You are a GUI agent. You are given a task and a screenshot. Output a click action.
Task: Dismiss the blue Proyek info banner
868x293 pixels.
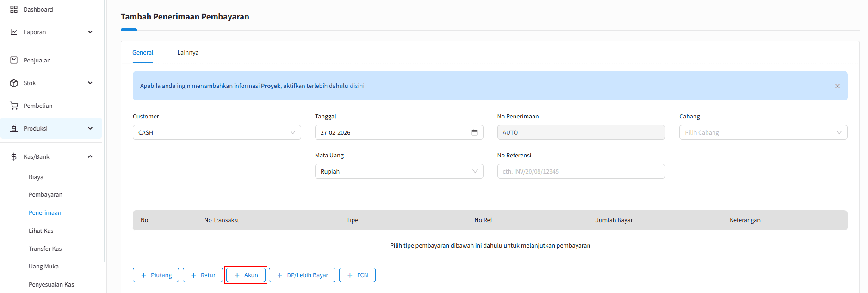coord(837,86)
